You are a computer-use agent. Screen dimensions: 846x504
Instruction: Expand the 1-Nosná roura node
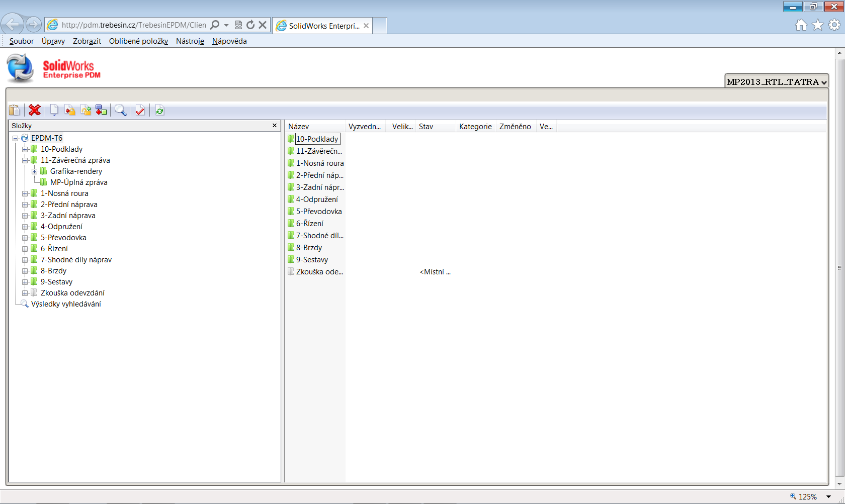25,193
